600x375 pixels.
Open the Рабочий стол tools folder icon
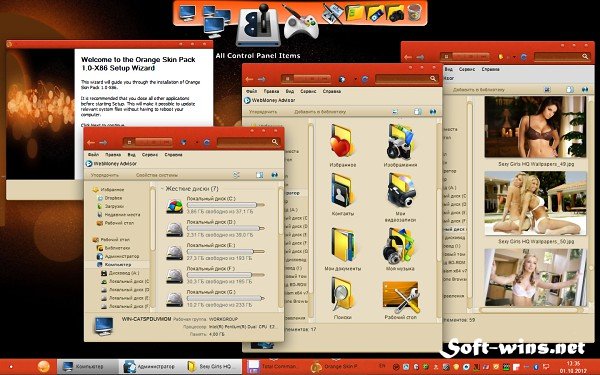coord(400,298)
